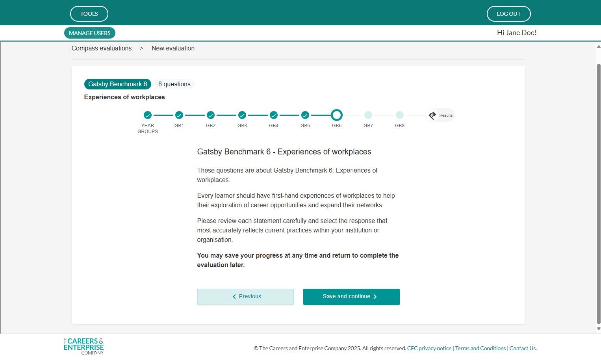Screen dimensions: 601x364
Task: Select the GB4 completed step checkmark
Action: [x=274, y=115]
